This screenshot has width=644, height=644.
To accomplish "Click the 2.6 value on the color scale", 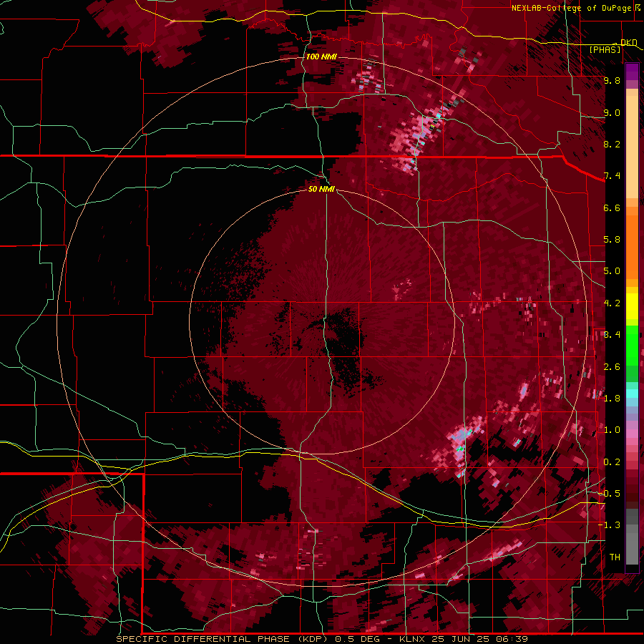I will 612,367.
